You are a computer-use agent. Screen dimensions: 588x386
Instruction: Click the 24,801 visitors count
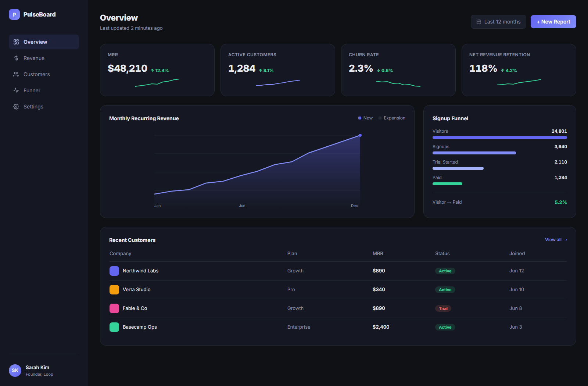[x=559, y=131]
